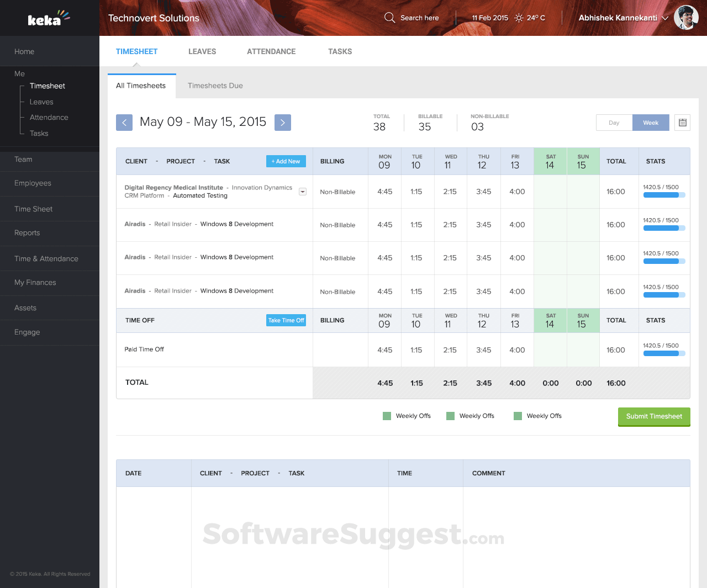Image resolution: width=707 pixels, height=588 pixels.
Task: Click the Take Time Off button
Action: pos(286,320)
